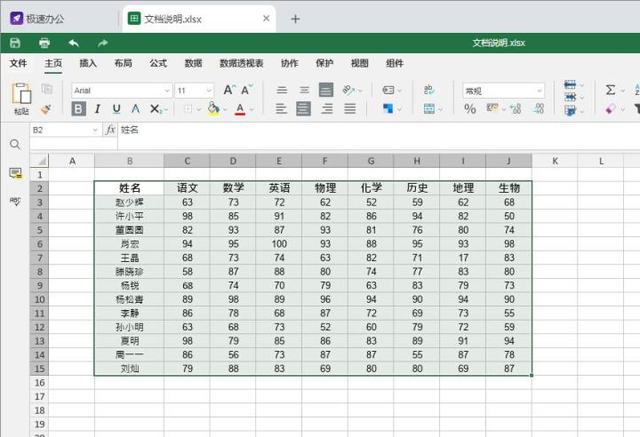Increase decimal places

pos(516,109)
